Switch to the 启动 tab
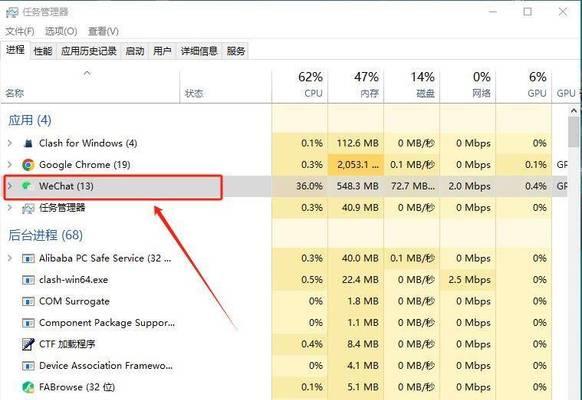 135,51
